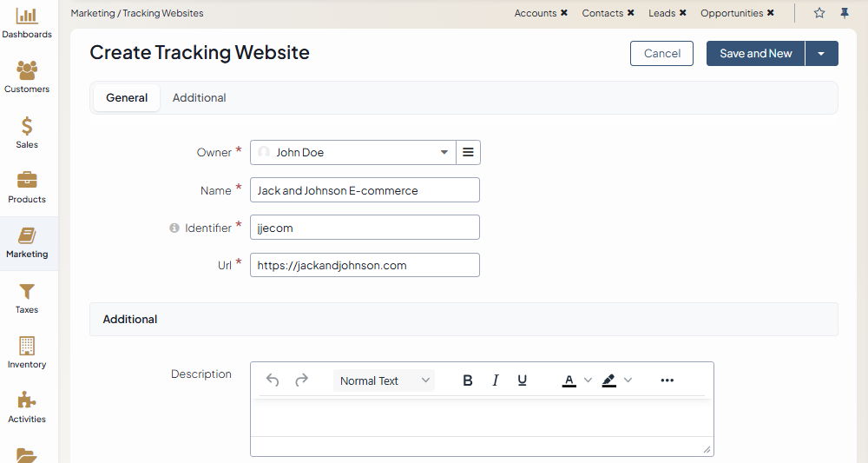The width and height of the screenshot is (868, 463).
Task: Open the Dashboards sidebar icon
Action: click(x=27, y=17)
